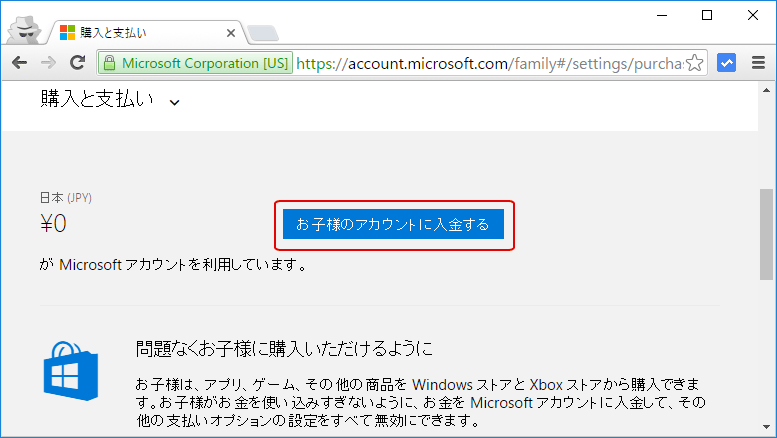Image resolution: width=777 pixels, height=438 pixels.
Task: Click the 日本 (JPY) currency label
Action: click(66, 198)
